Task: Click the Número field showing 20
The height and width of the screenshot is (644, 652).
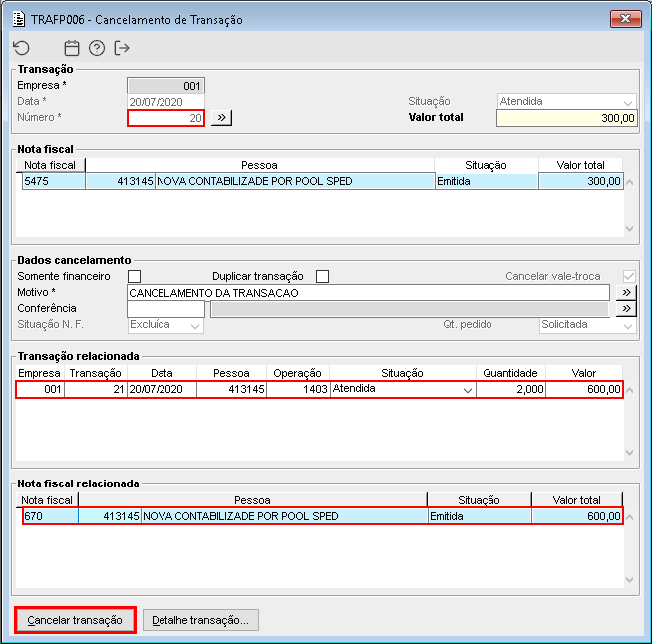Action: 165,118
